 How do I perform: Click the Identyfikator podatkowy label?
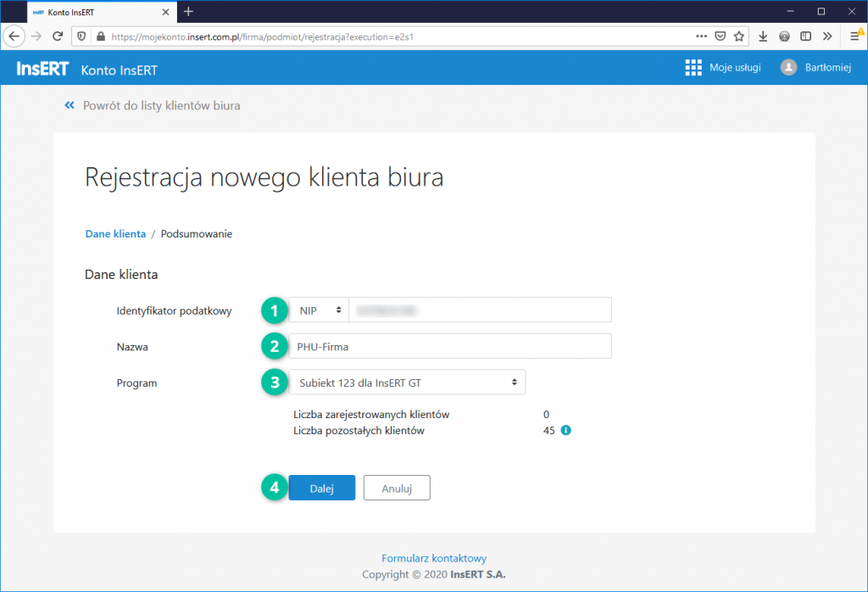click(175, 310)
